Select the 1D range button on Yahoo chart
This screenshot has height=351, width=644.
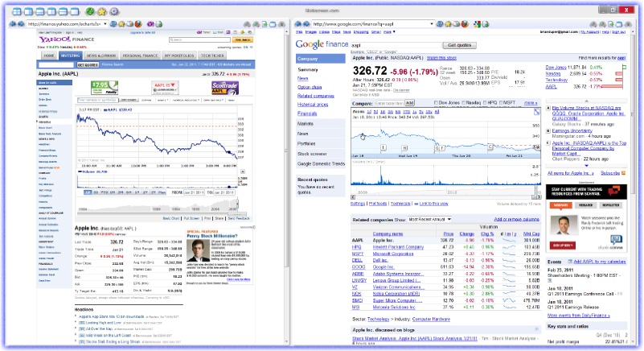(x=88, y=192)
